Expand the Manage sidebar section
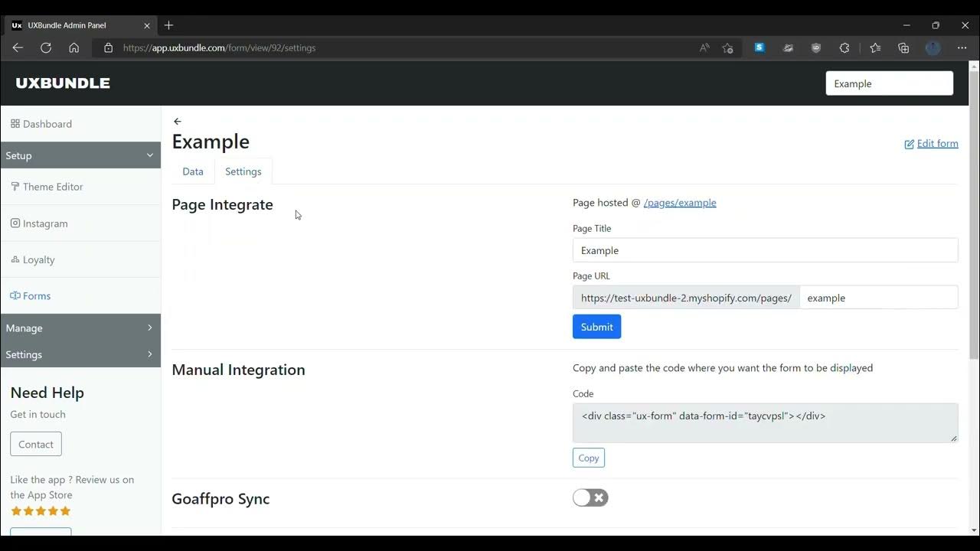Image resolution: width=980 pixels, height=551 pixels. [80, 328]
